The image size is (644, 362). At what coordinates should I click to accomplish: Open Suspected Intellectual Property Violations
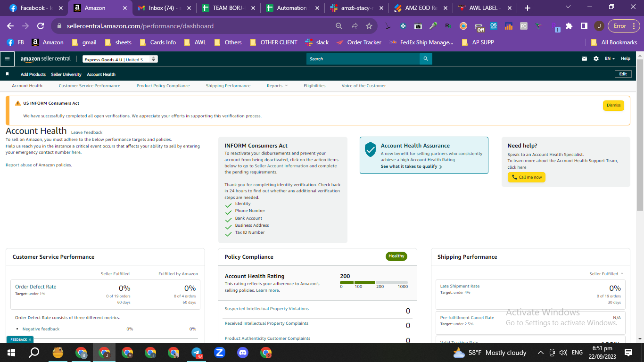267,309
